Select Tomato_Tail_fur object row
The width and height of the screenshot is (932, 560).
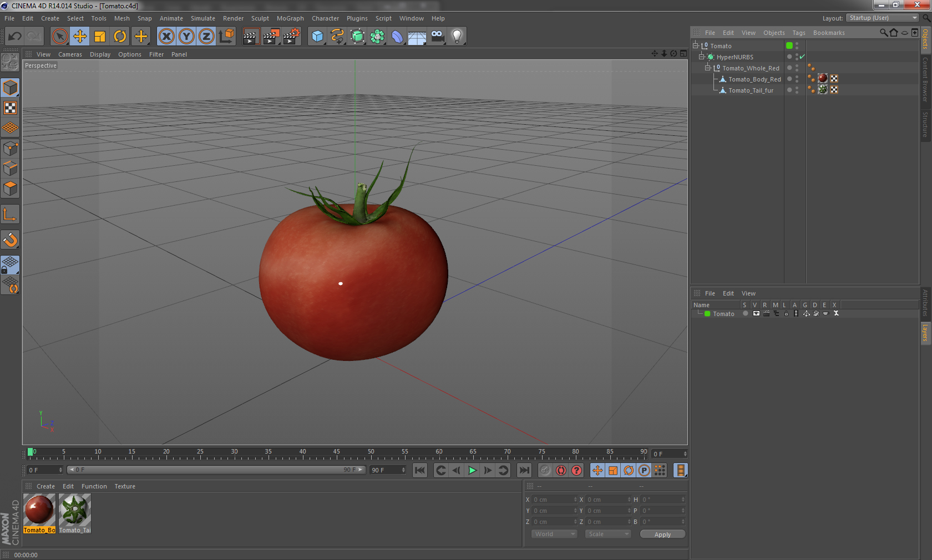(751, 90)
